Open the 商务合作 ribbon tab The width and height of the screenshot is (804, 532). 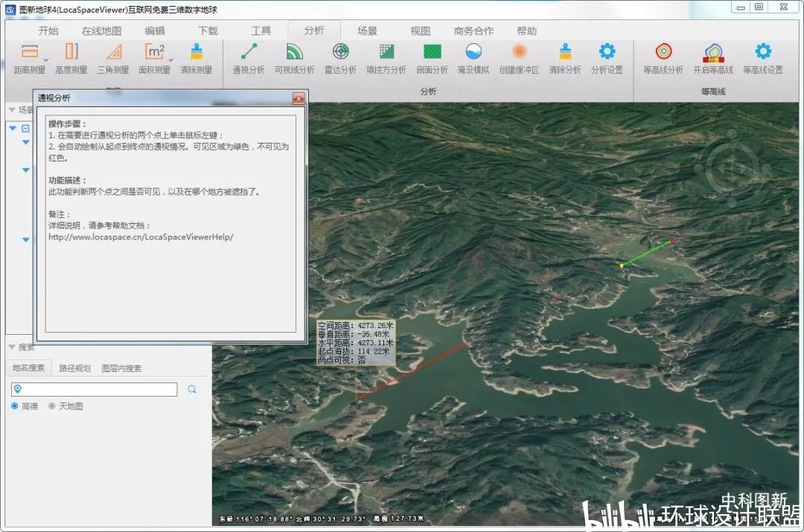tap(473, 31)
